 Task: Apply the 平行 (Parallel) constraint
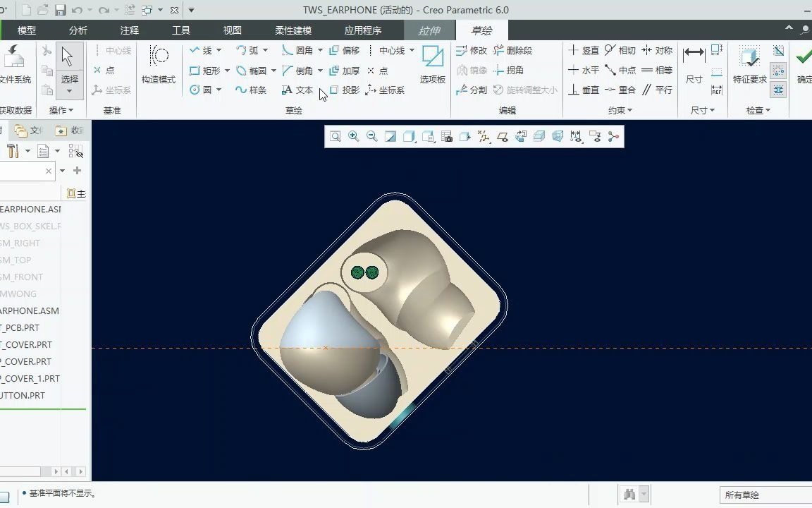[657, 90]
